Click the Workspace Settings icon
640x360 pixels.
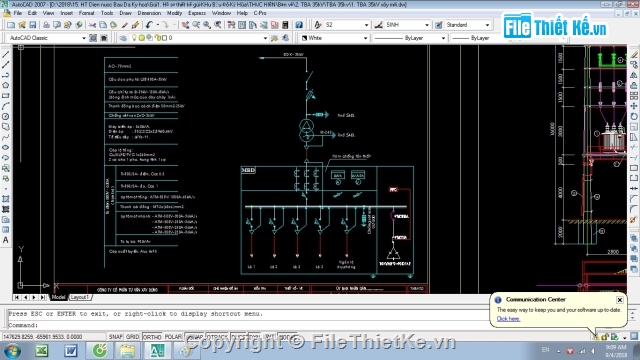point(93,38)
